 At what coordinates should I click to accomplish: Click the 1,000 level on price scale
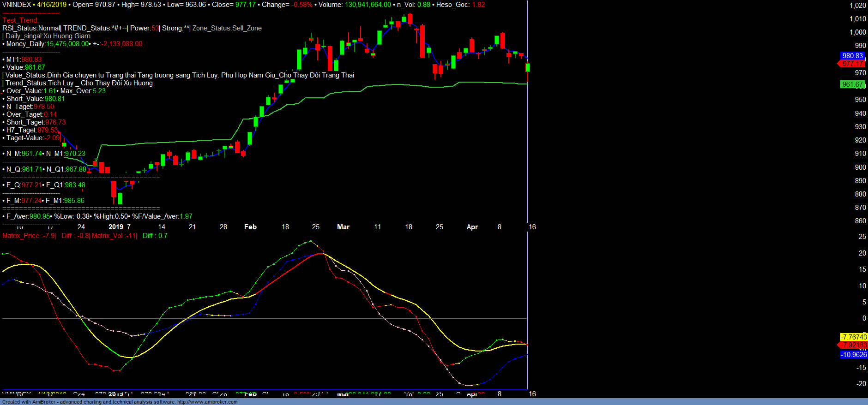[x=858, y=32]
